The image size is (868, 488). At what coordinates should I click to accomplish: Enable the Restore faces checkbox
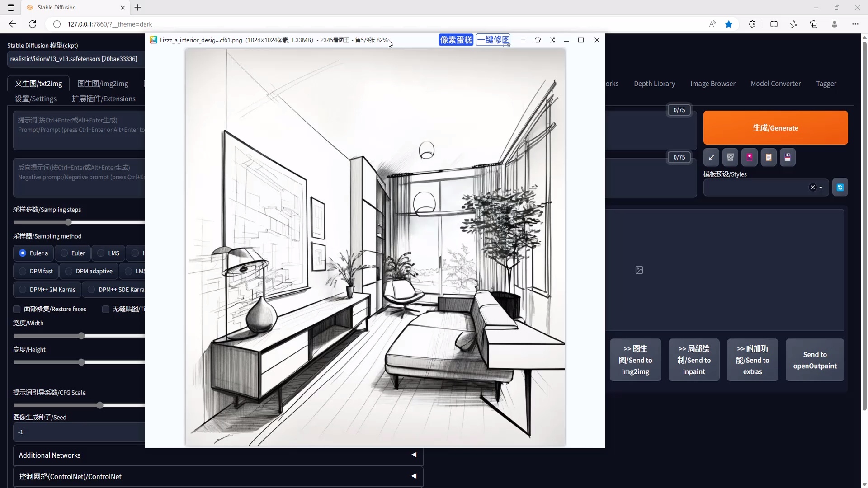(17, 309)
